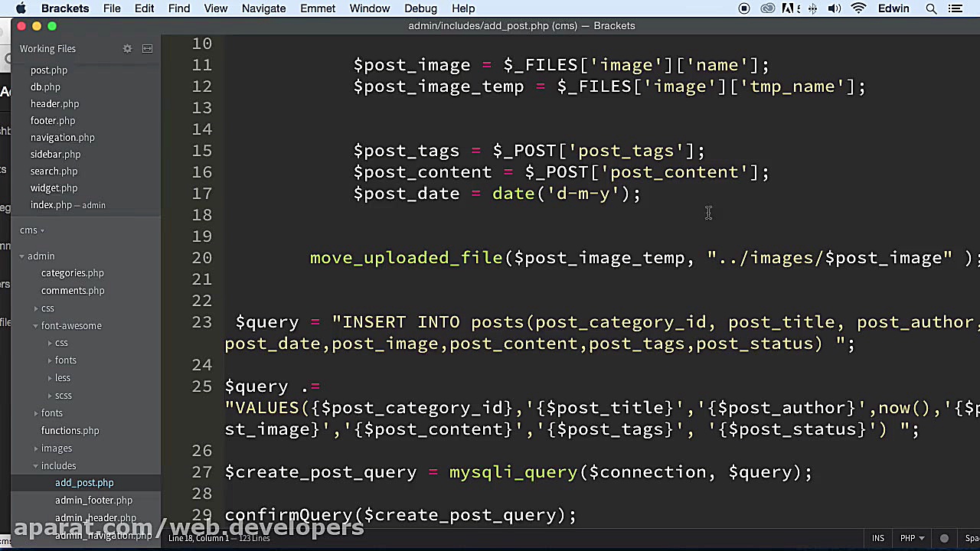The image size is (980, 551).
Task: Collapse the admin folder
Action: pyautogui.click(x=22, y=256)
